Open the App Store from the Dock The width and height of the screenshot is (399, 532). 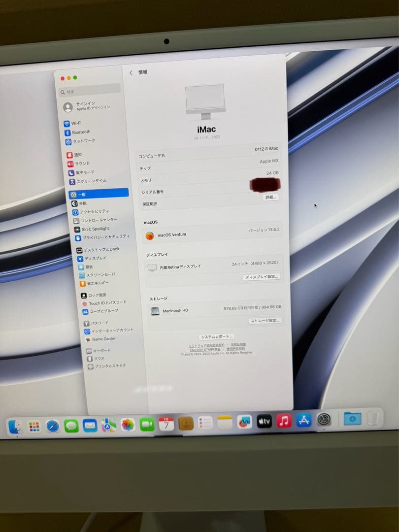(303, 421)
